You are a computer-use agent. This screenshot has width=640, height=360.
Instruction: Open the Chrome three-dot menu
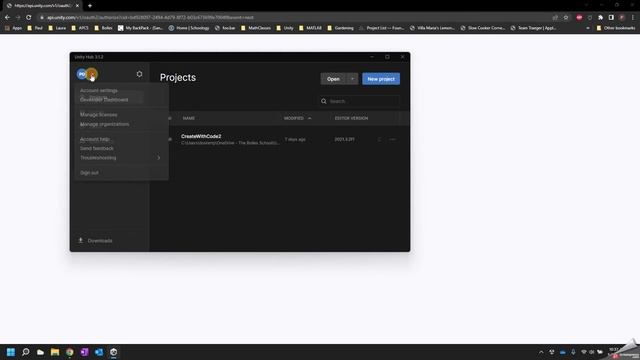click(x=633, y=18)
